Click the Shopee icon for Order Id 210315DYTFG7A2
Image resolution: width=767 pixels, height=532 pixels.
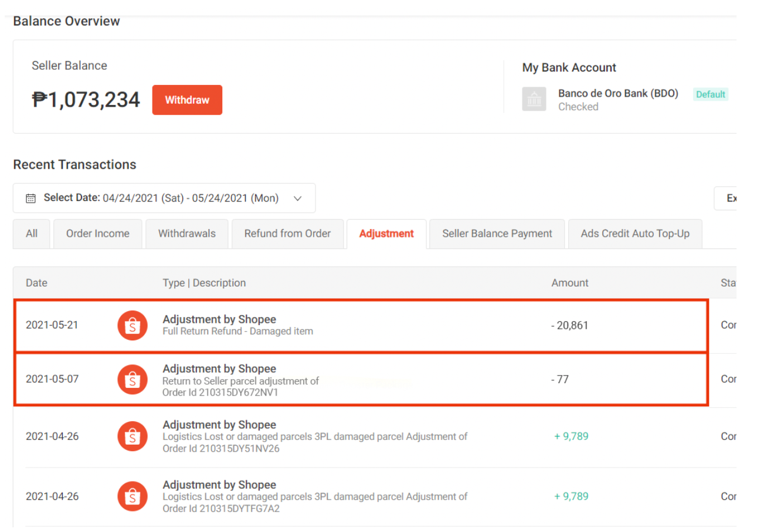(x=132, y=496)
